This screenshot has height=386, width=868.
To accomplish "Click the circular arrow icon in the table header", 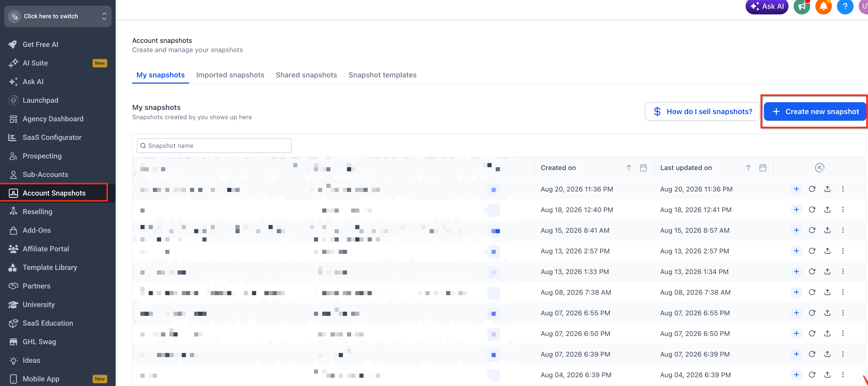I will point(819,168).
